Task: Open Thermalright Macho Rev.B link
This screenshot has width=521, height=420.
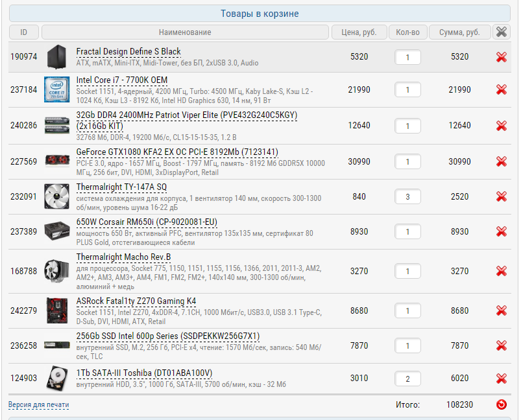Action: (x=123, y=257)
